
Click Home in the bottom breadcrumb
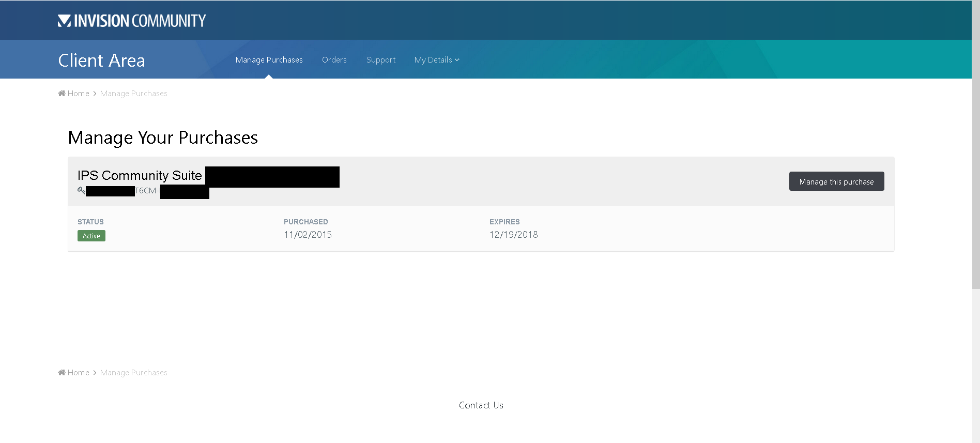(x=79, y=373)
